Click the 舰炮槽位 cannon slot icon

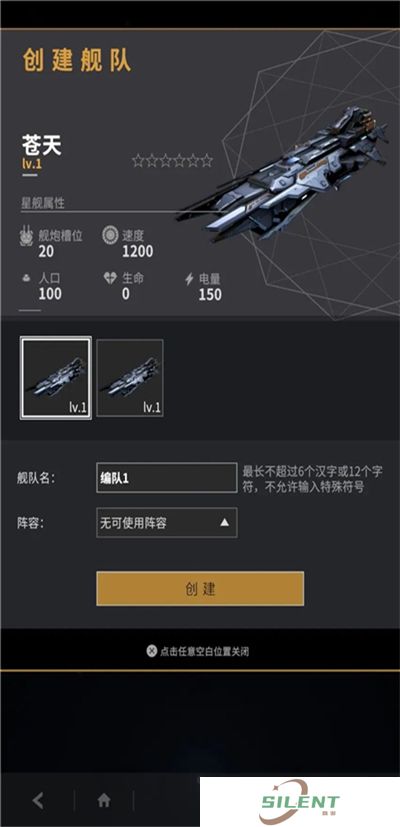tap(26, 236)
